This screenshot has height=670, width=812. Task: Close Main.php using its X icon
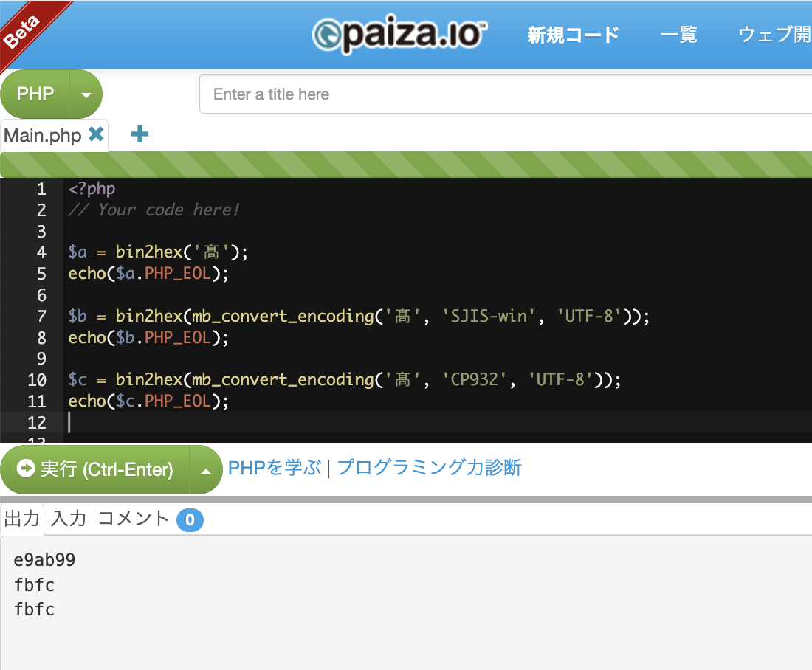coord(95,135)
